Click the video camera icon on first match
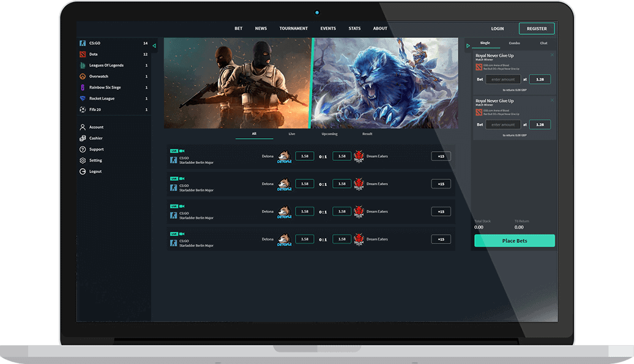634x364 pixels. click(182, 151)
